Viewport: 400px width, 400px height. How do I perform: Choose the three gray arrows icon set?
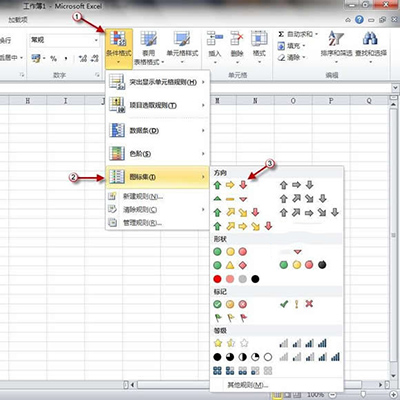pyautogui.click(x=296, y=185)
